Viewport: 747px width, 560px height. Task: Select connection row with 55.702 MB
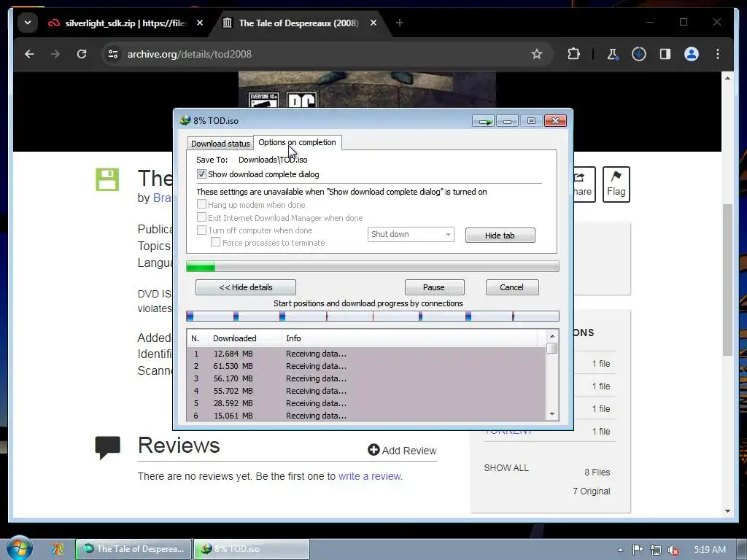pos(366,391)
